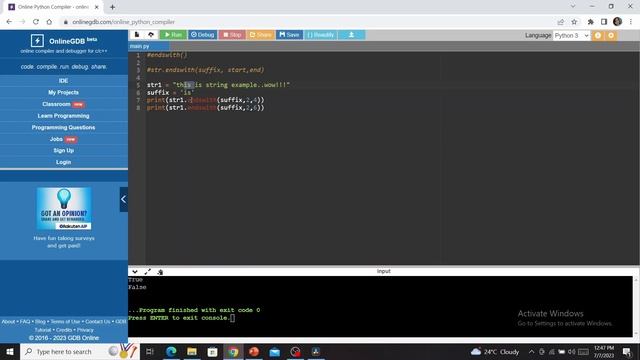Collapse the console with the chevron icon
The width and height of the screenshot is (640, 360).
tap(135, 271)
